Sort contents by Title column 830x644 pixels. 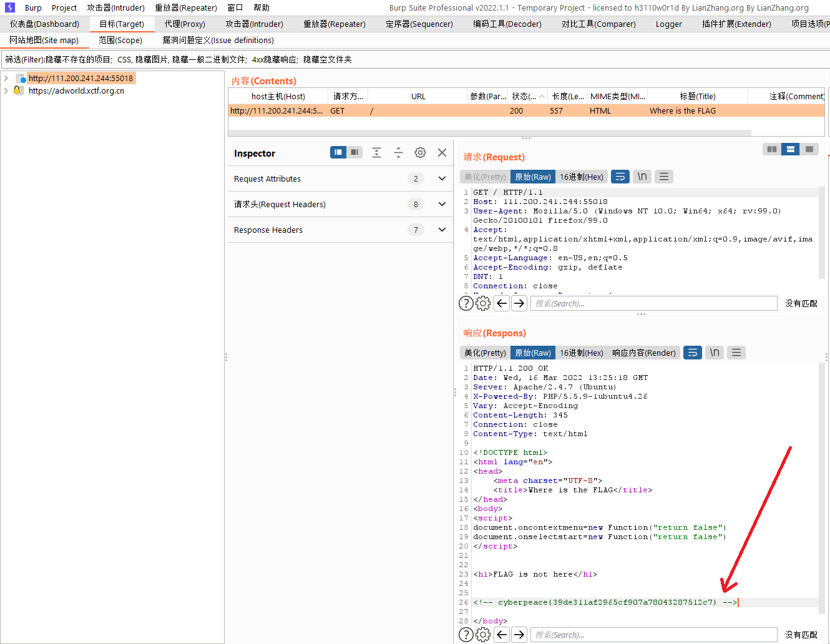pyautogui.click(x=697, y=96)
